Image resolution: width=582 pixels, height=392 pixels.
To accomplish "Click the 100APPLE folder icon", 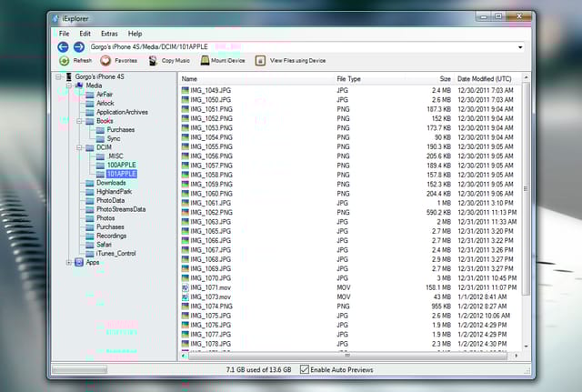I will click(x=100, y=166).
